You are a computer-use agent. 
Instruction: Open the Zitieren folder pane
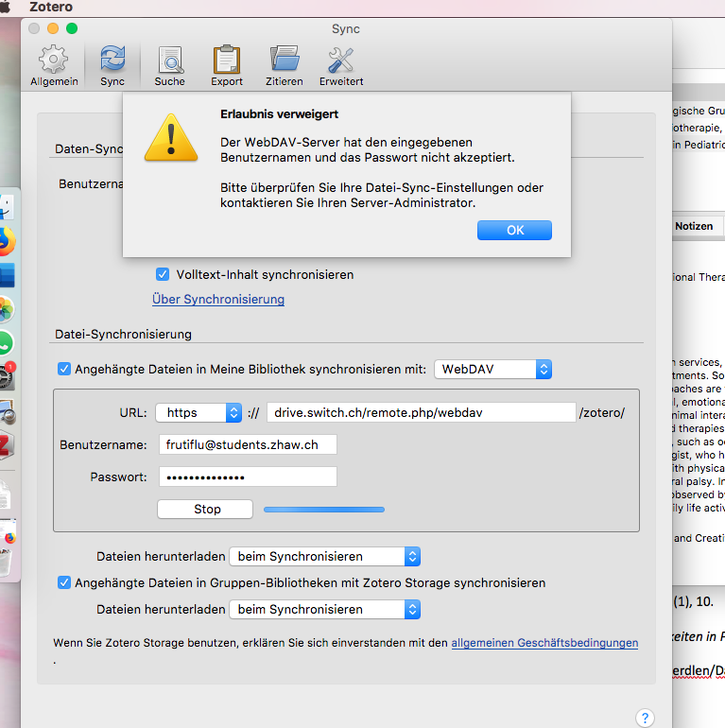(285, 65)
